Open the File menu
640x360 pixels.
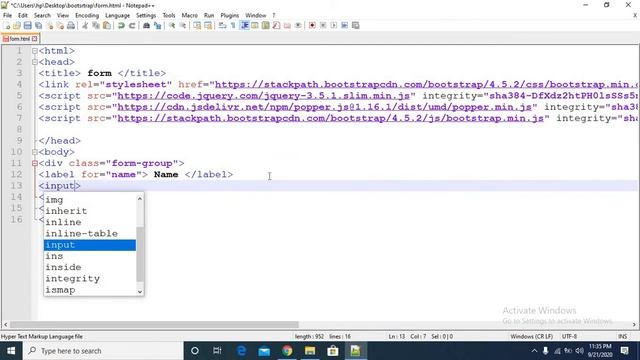7,16
